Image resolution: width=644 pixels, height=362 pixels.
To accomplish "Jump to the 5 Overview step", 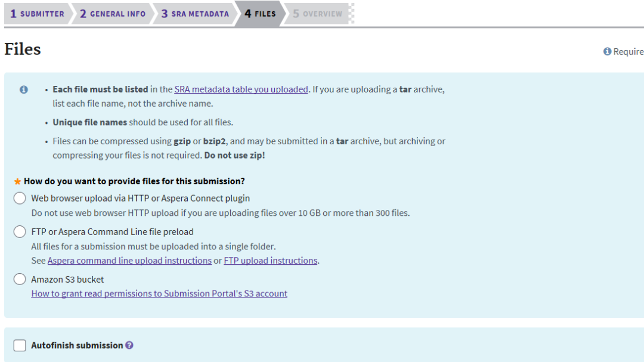I will tap(318, 14).
